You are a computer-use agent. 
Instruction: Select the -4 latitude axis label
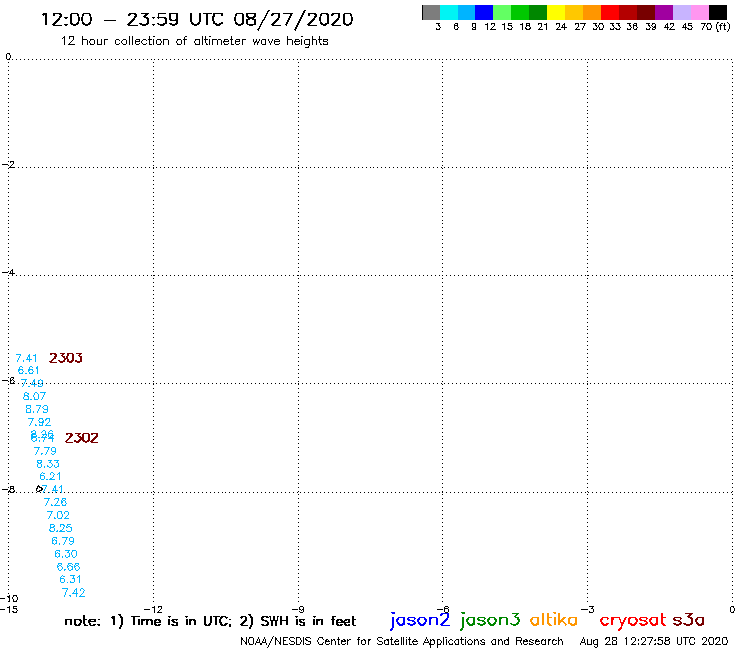point(8,272)
